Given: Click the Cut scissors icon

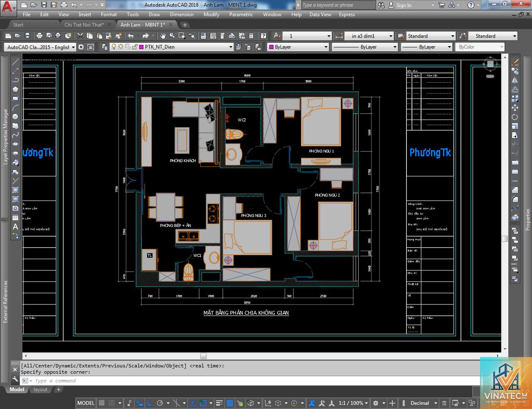Looking at the screenshot, I should pyautogui.click(x=80, y=36).
